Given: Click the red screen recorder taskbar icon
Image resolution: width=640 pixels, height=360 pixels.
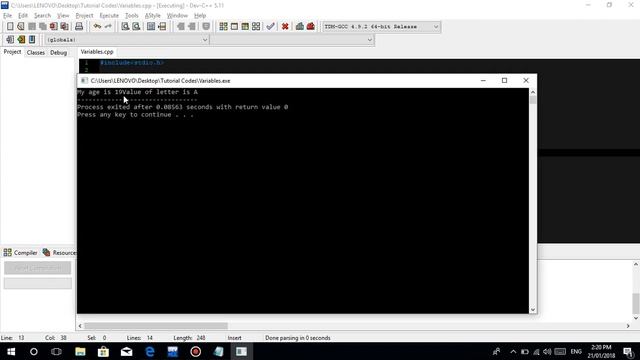Looking at the screenshot, I should click(x=196, y=351).
